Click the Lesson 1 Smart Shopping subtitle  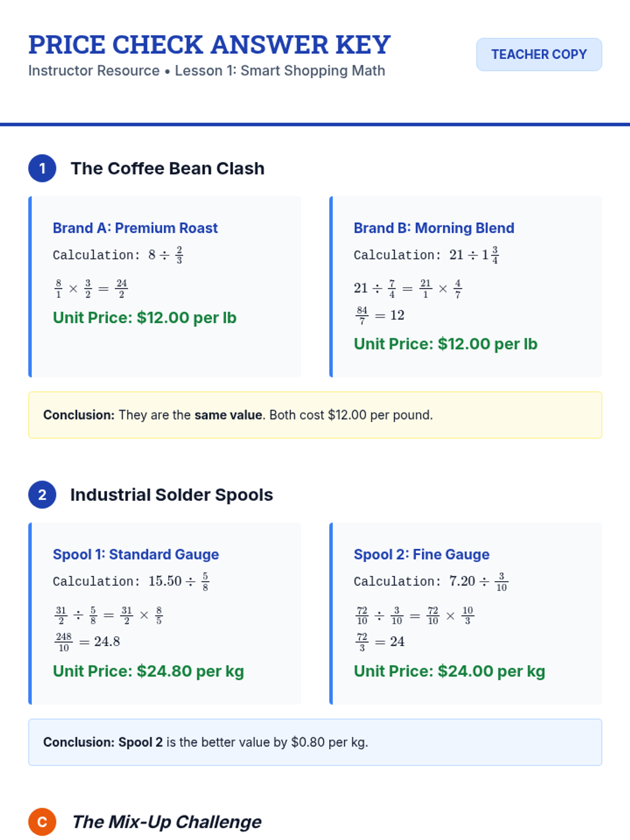206,71
